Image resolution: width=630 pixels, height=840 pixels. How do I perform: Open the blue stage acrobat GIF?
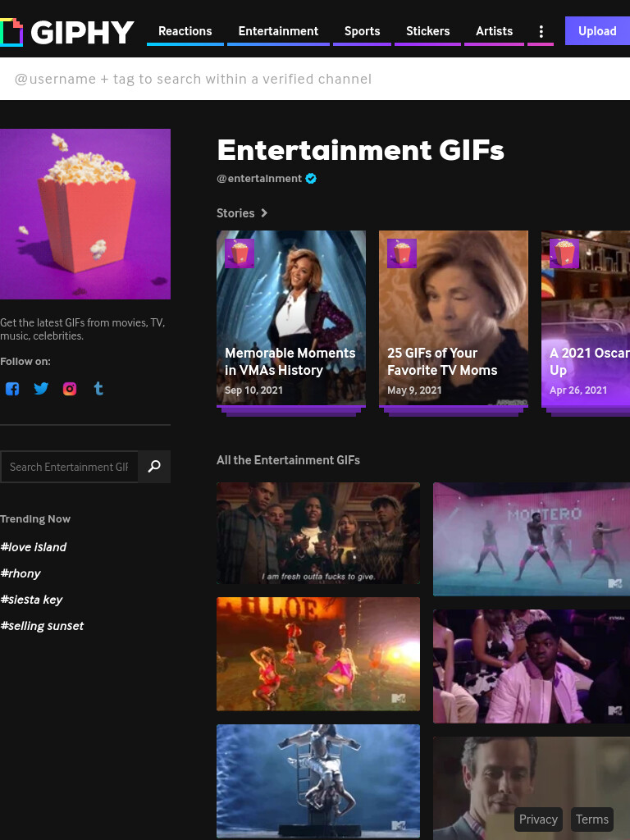[318, 781]
